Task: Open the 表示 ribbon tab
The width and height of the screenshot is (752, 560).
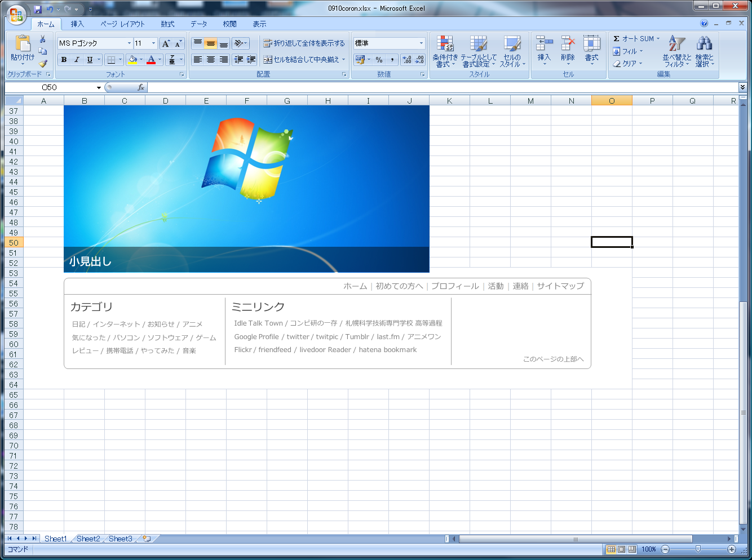Action: pyautogui.click(x=259, y=24)
